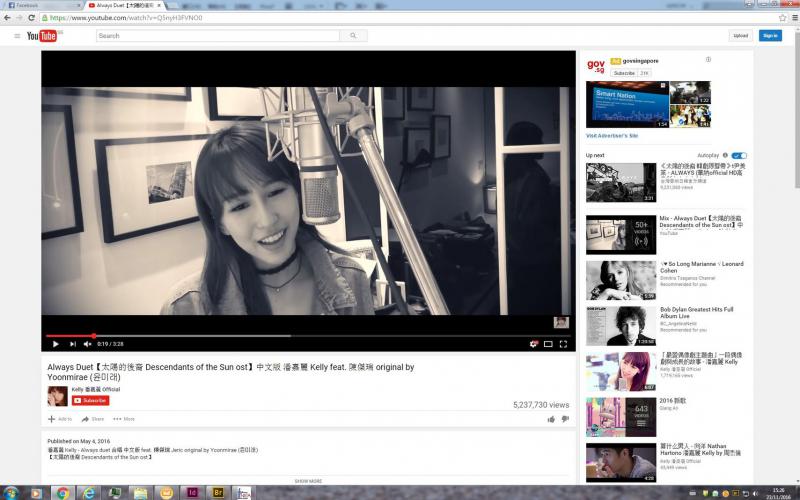The width and height of the screenshot is (800, 500).
Task: Switch the player to theater mode
Action: [x=548, y=344]
